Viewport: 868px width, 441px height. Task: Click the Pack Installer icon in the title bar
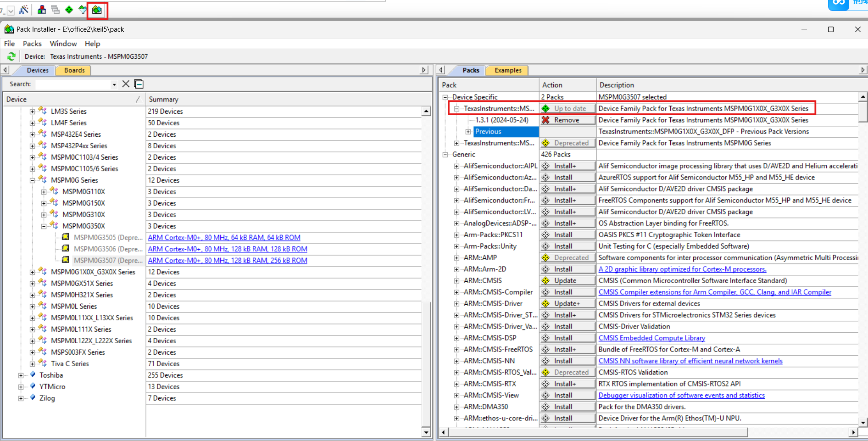pos(9,29)
